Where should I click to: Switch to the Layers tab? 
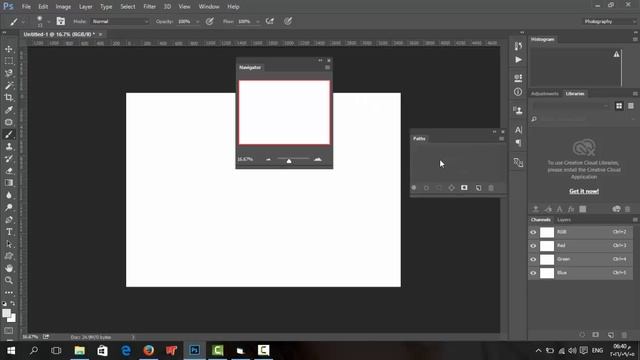click(564, 220)
